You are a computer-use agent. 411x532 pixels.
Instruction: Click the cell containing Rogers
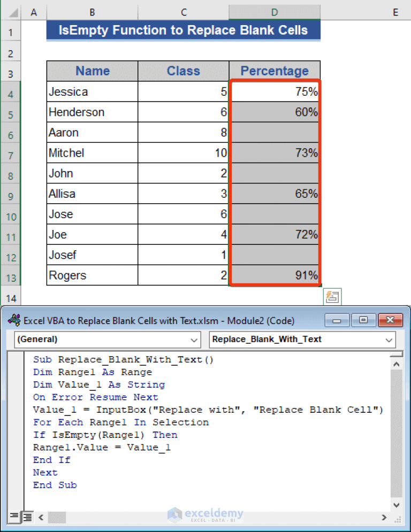(x=93, y=275)
